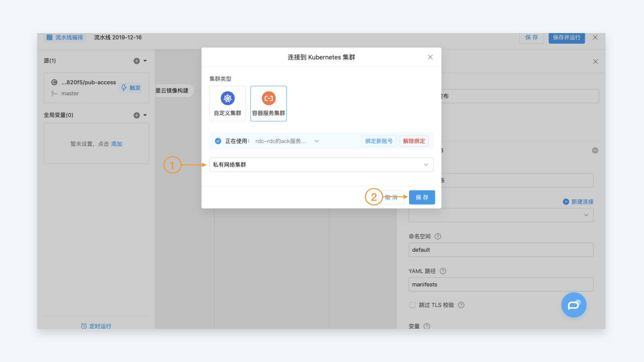Select the 容器服务集群 cluster type
The width and height of the screenshot is (644, 362).
[x=268, y=104]
